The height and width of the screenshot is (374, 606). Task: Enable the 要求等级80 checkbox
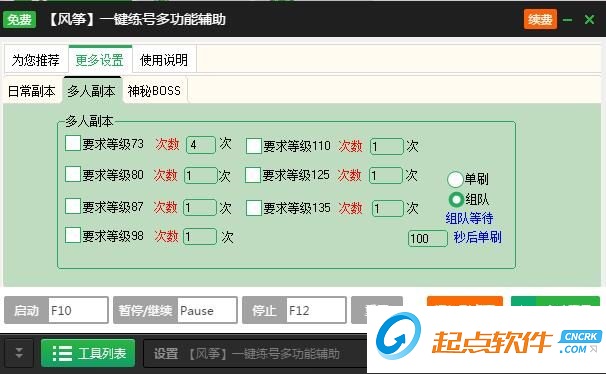[x=73, y=174]
